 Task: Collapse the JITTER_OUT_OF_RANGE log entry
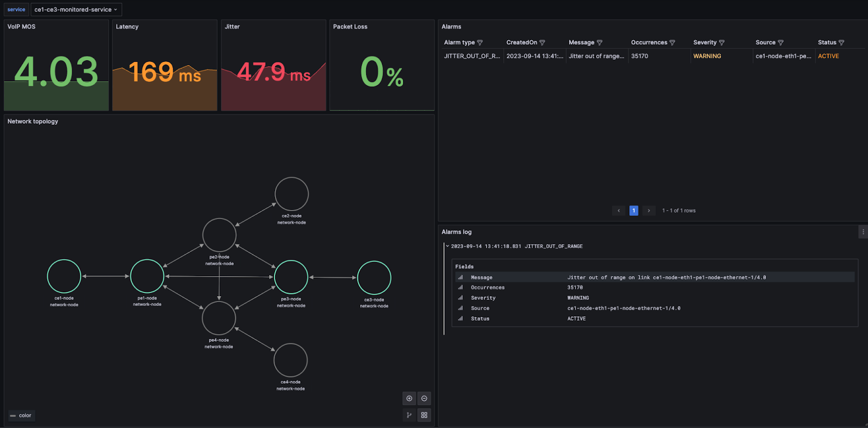coord(448,246)
